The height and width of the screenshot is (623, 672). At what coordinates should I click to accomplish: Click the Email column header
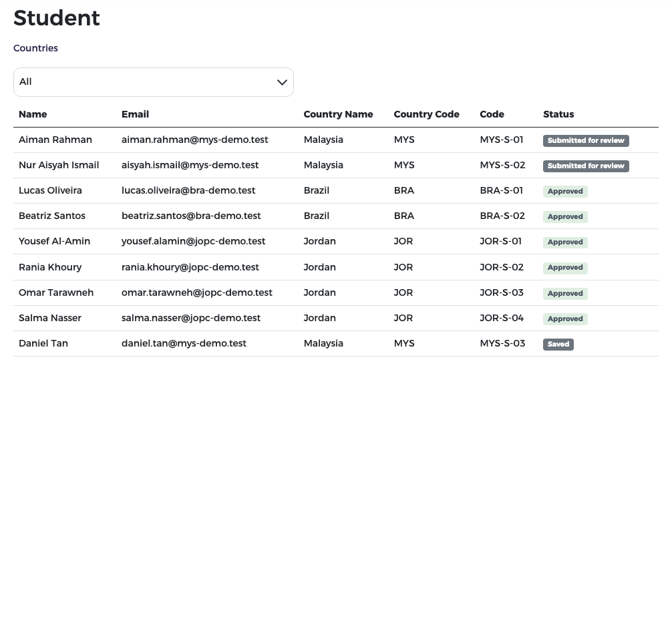[135, 114]
